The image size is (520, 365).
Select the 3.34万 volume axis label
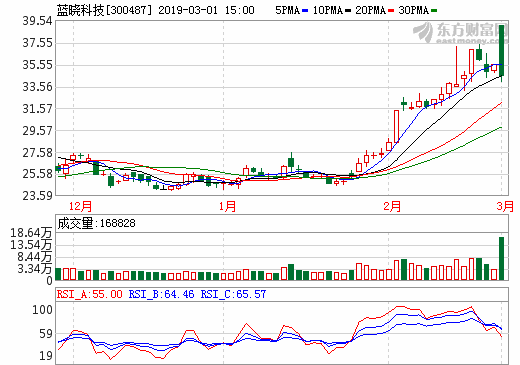35,269
